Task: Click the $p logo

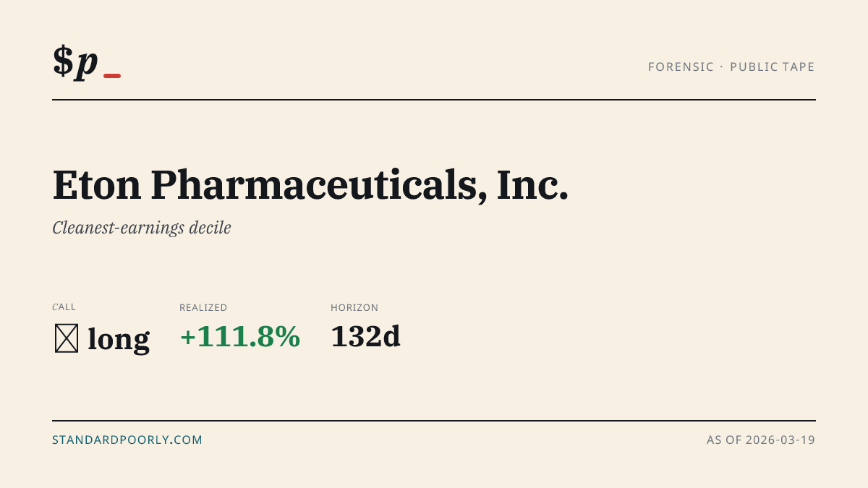Action: 75,61
